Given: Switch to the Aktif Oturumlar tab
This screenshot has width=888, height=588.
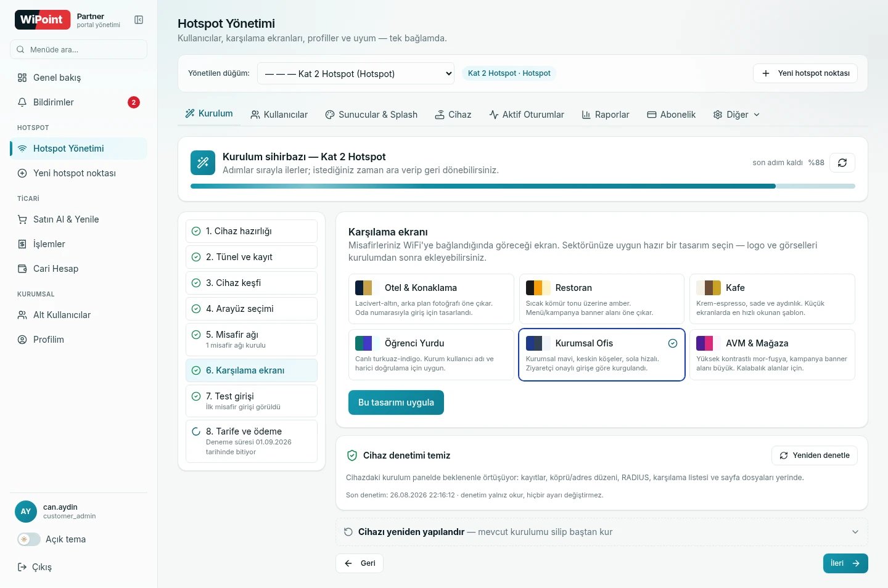Looking at the screenshot, I should tap(527, 115).
